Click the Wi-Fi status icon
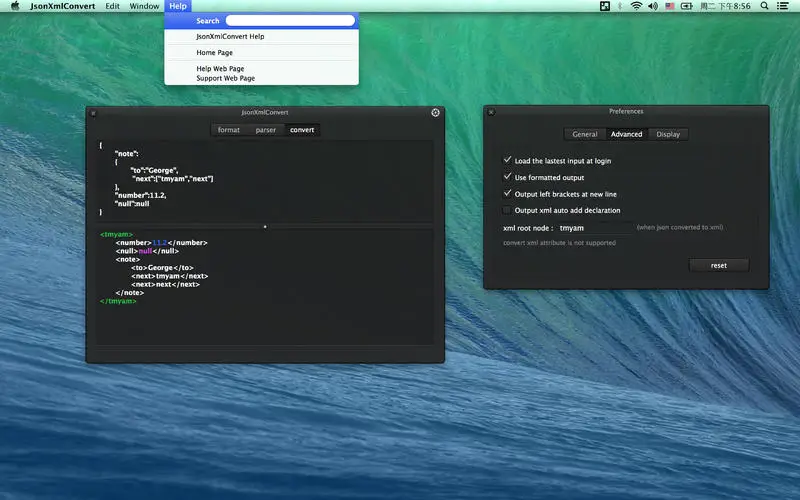The width and height of the screenshot is (800, 500). point(636,6)
